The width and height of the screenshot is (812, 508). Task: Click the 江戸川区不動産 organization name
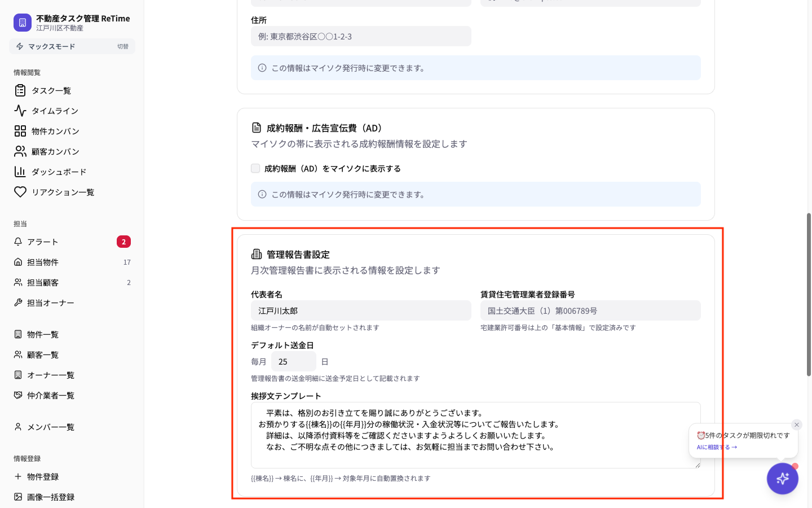pos(60,28)
